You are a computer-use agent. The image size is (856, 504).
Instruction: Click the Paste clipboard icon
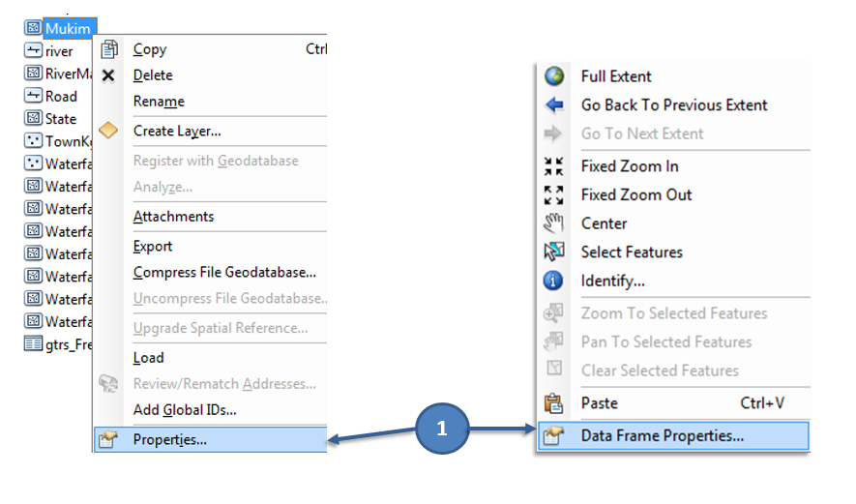[554, 403]
